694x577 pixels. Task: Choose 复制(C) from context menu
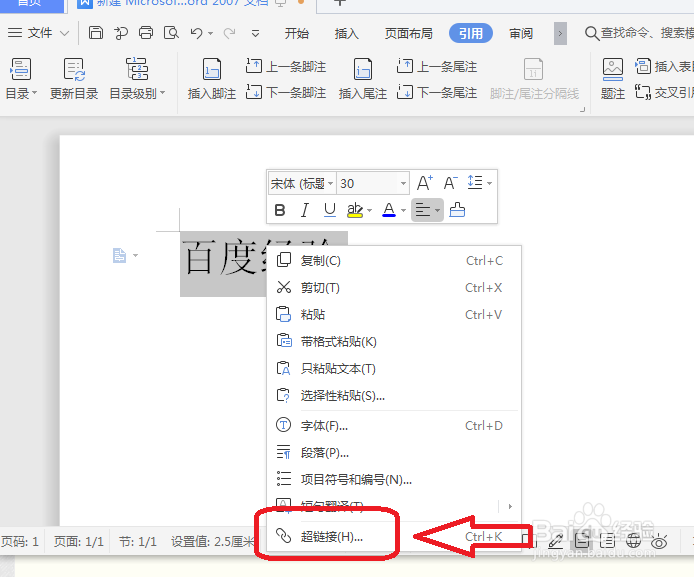[x=394, y=261]
